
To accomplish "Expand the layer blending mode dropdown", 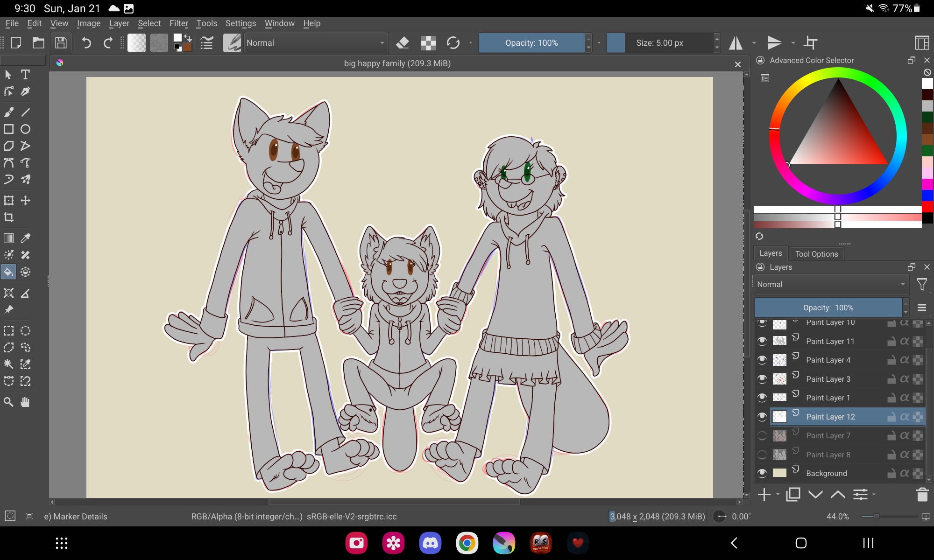I will pyautogui.click(x=831, y=284).
